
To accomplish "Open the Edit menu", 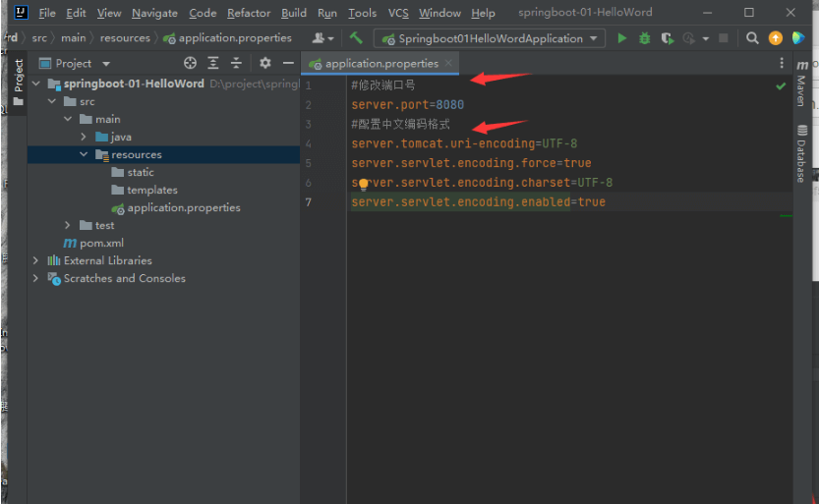I will coord(76,13).
